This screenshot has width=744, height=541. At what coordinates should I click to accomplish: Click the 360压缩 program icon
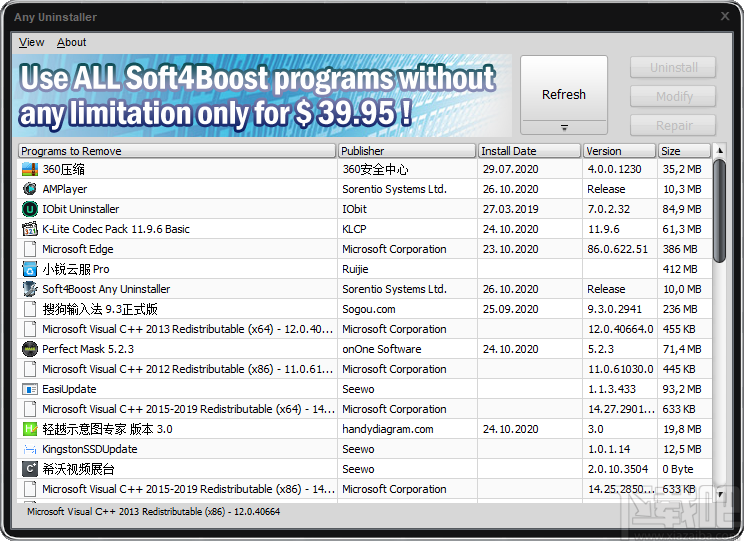coord(30,169)
